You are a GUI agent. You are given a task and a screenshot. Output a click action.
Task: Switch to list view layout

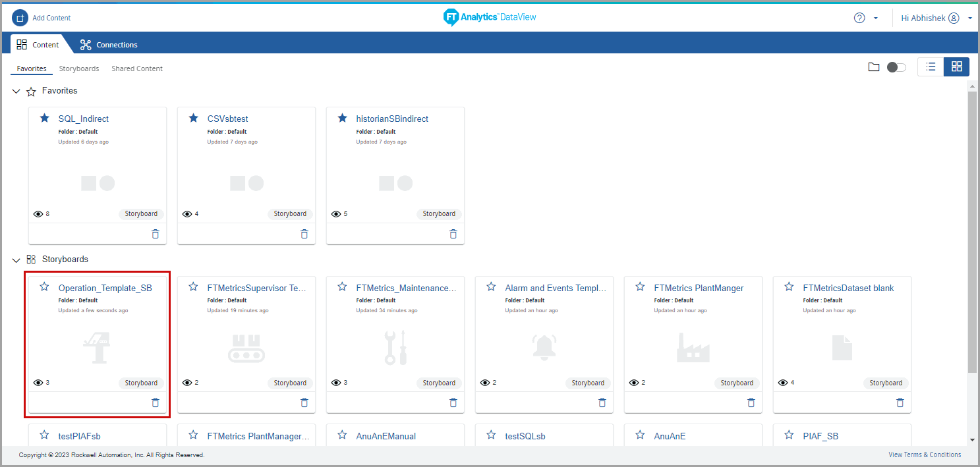931,67
